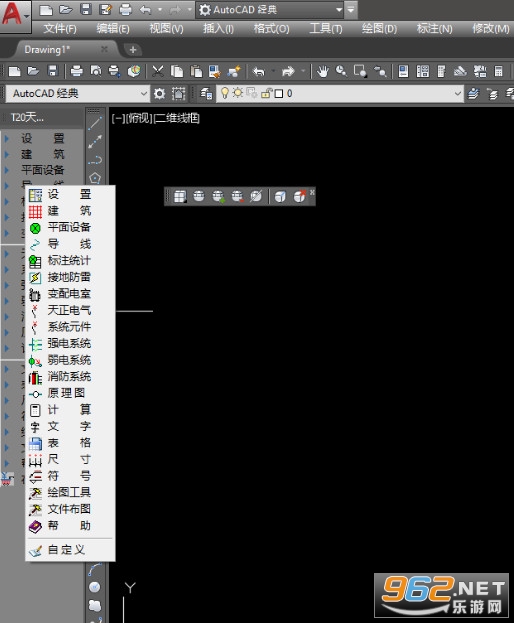Click layer 0 color swatch square
This screenshot has height=623, width=514.
279,94
